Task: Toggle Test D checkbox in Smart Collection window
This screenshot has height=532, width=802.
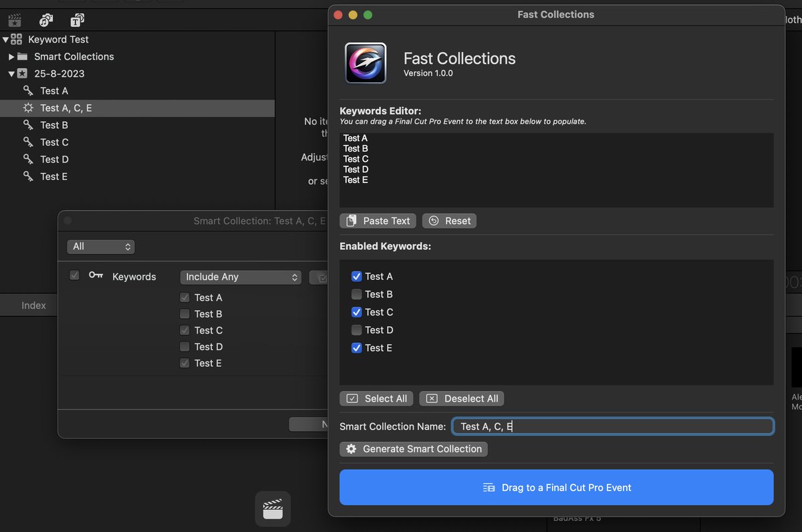Action: pos(184,346)
